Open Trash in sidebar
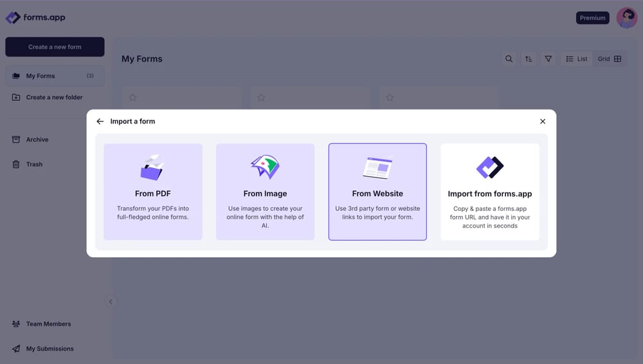 click(x=34, y=164)
